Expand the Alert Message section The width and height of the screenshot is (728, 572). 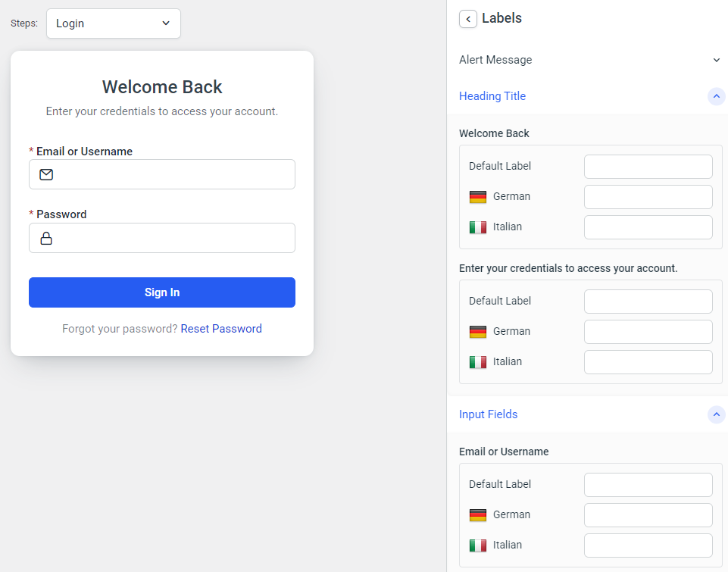pos(716,60)
